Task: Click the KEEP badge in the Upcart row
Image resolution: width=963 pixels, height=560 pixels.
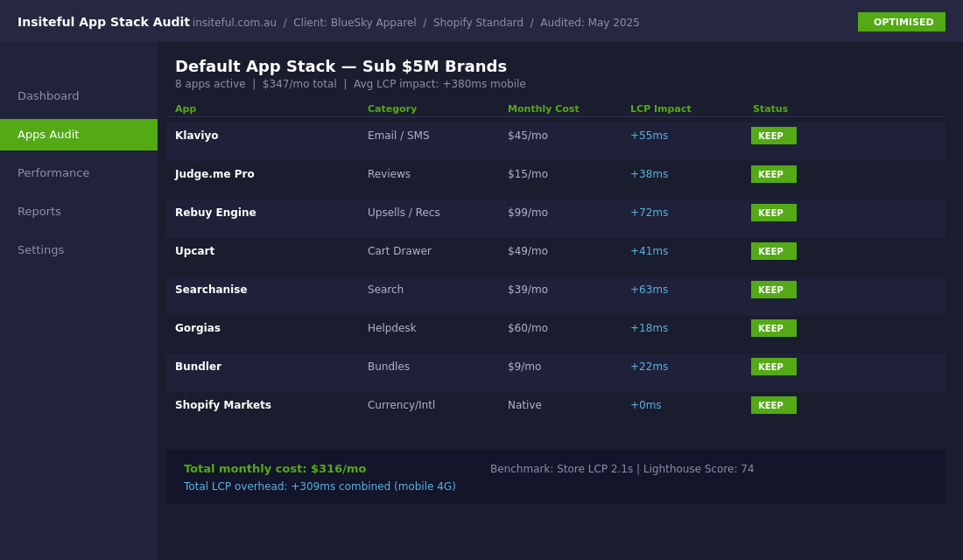Action: point(774,251)
